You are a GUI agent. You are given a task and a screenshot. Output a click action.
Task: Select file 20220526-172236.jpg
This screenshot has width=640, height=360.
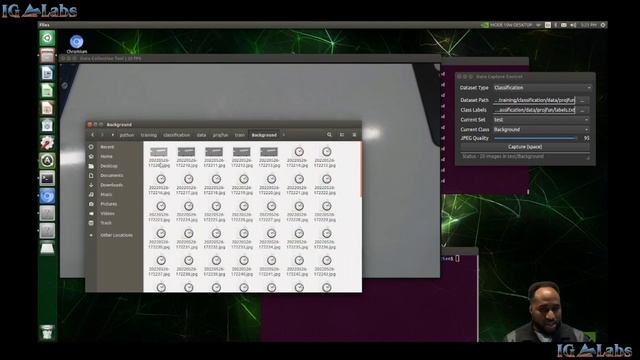click(326, 239)
